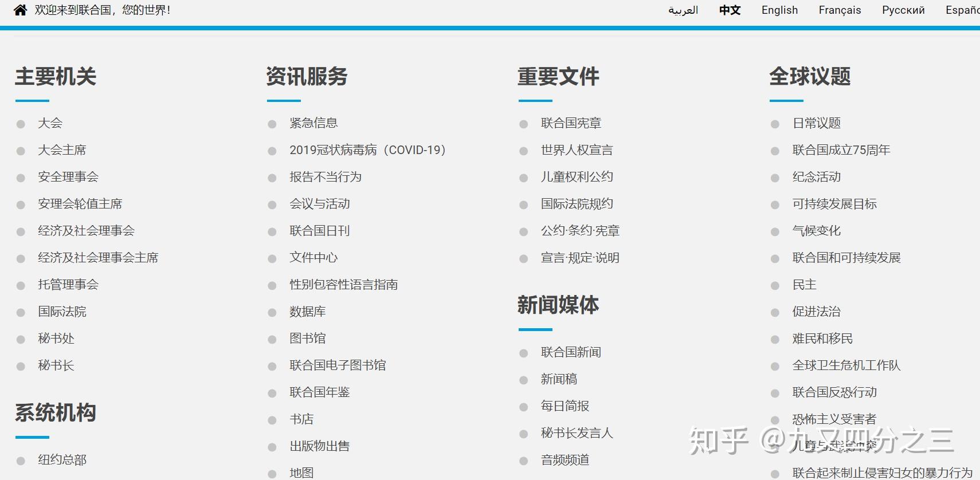Image resolution: width=980 pixels, height=480 pixels.
Task: Open 联合国宪章 document link
Action: coord(571,123)
